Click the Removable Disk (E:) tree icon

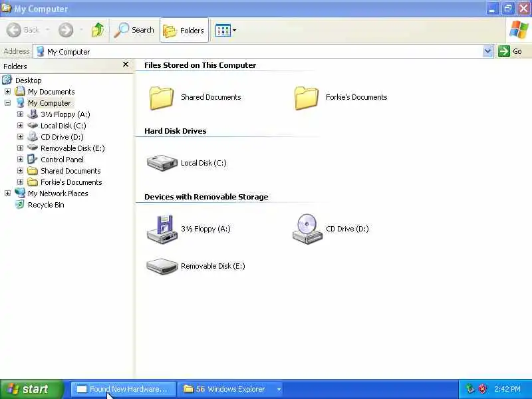[x=33, y=148]
